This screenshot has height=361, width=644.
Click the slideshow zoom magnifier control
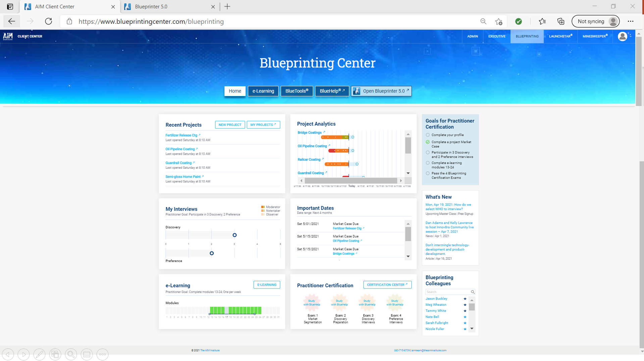coord(71,354)
